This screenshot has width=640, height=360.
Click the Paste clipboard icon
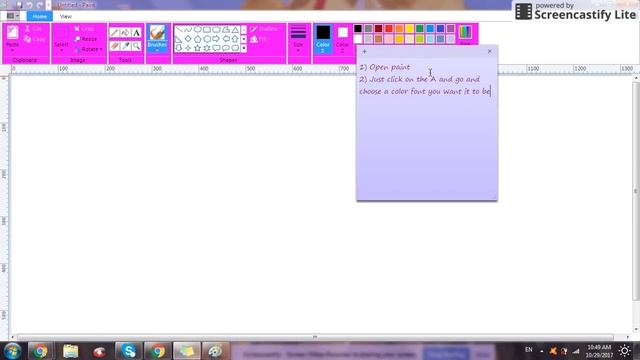pyautogui.click(x=12, y=32)
